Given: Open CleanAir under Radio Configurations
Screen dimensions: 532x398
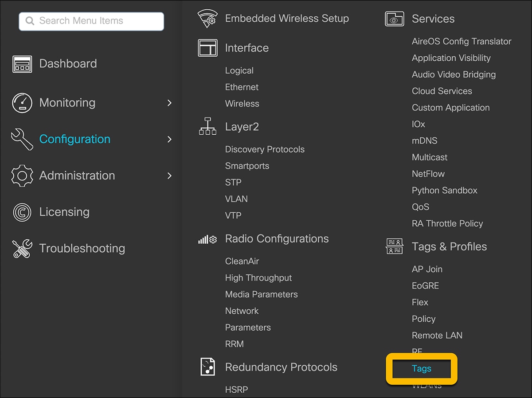Looking at the screenshot, I should (242, 261).
